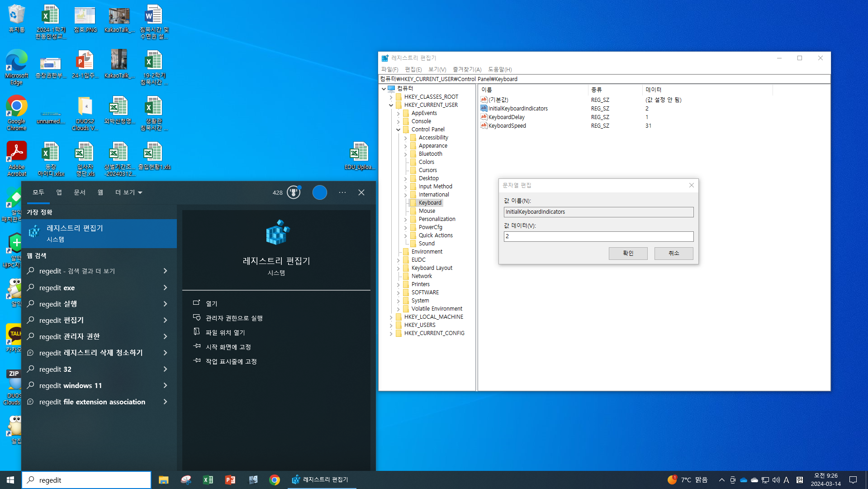Click the blue profile circle in search panel
The width and height of the screenshot is (868, 489).
click(x=320, y=192)
